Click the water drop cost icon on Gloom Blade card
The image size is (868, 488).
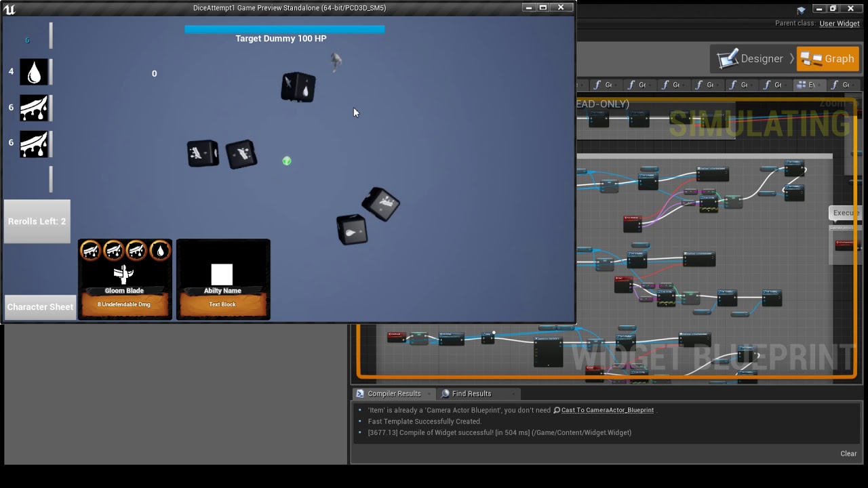(x=160, y=251)
